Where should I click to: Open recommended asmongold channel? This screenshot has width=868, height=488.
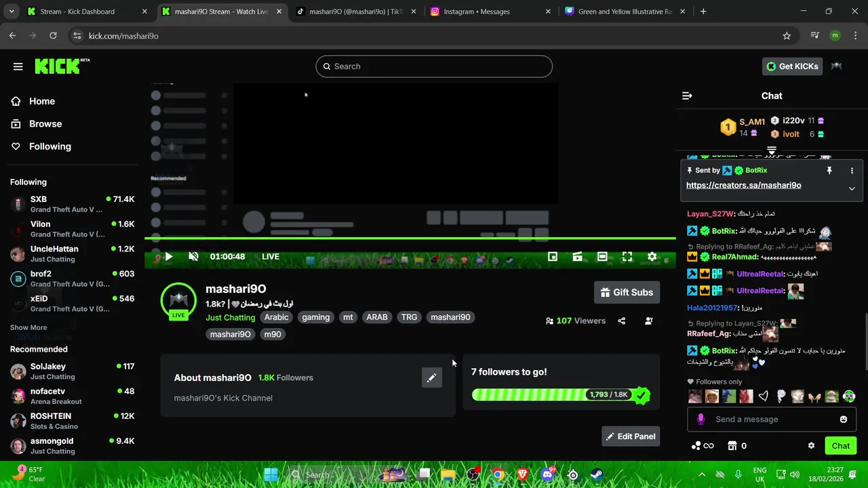pos(72,445)
